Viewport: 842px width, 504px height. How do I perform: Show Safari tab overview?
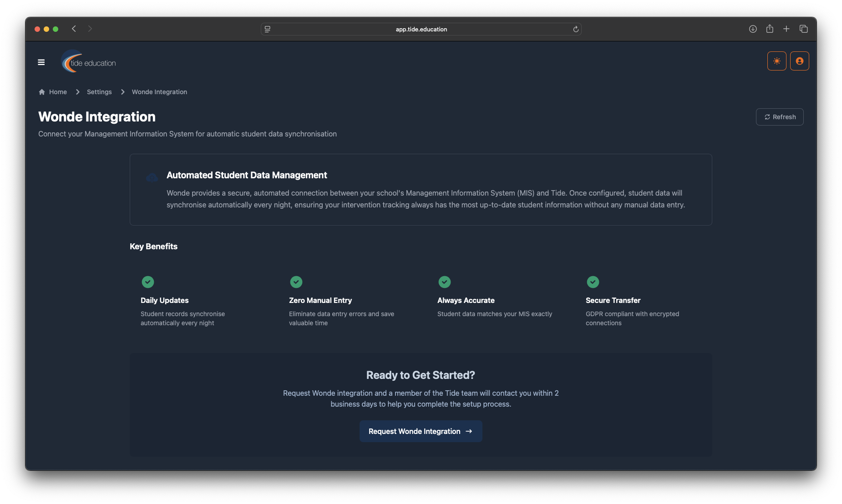tap(804, 29)
